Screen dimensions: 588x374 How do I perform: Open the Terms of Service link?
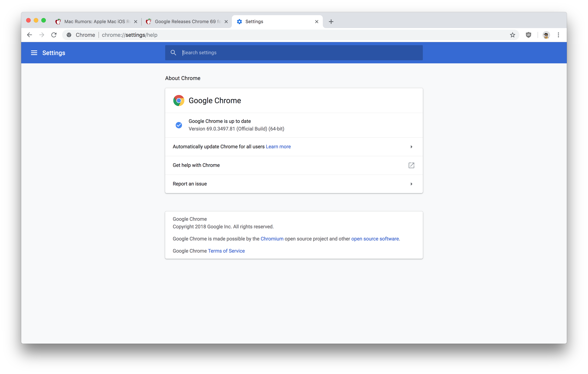[x=226, y=251]
